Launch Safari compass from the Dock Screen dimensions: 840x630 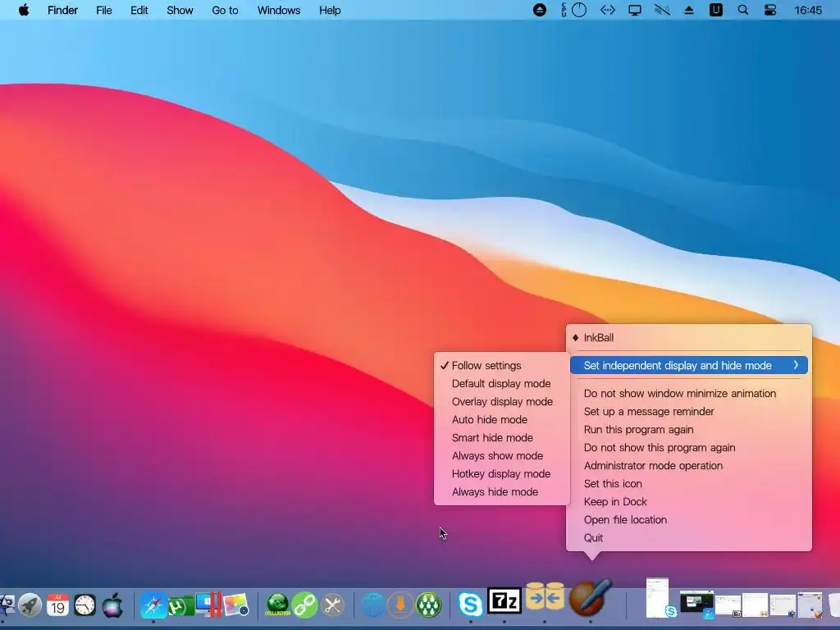tap(153, 605)
